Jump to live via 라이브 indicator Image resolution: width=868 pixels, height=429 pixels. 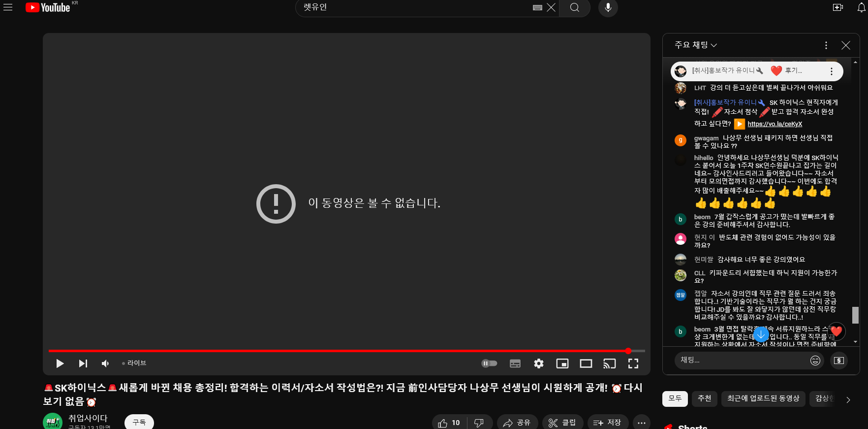click(134, 363)
